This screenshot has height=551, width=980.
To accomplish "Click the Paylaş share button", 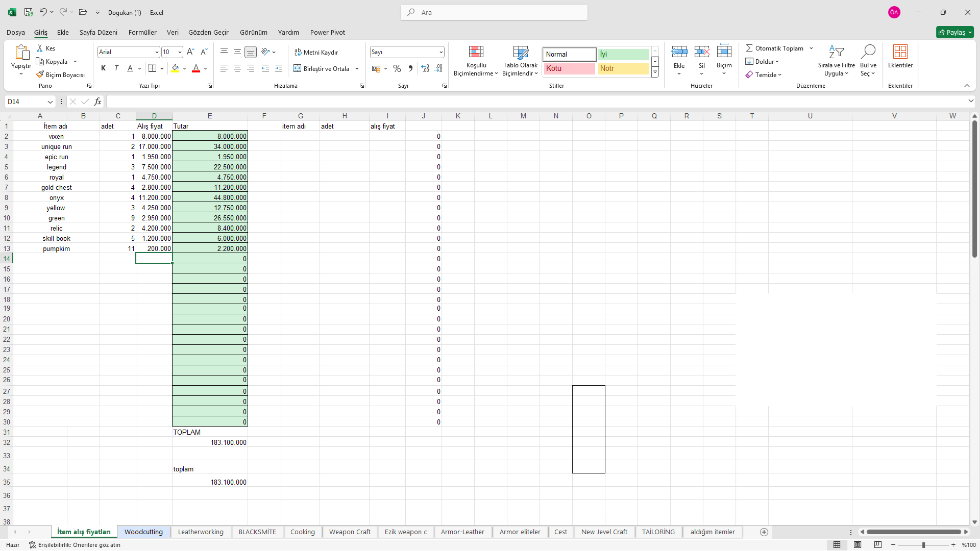I will [955, 32].
